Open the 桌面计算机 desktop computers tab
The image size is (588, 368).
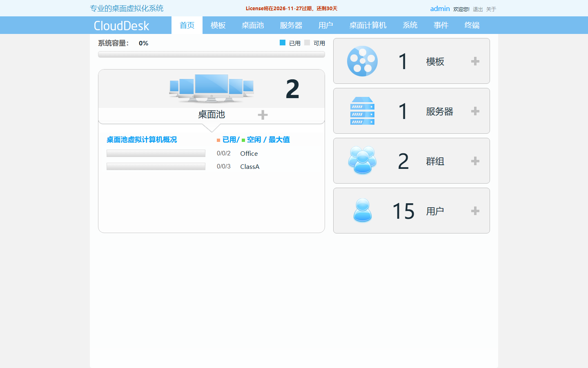click(368, 25)
